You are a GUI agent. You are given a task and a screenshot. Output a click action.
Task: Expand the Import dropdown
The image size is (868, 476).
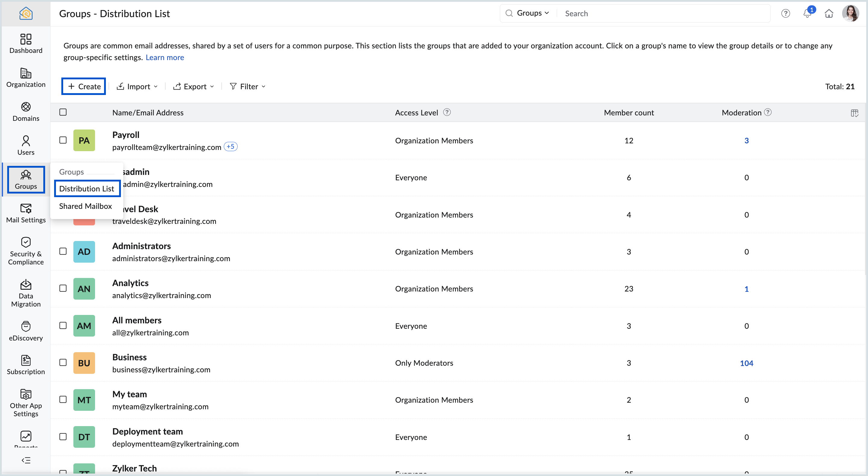[x=137, y=87]
